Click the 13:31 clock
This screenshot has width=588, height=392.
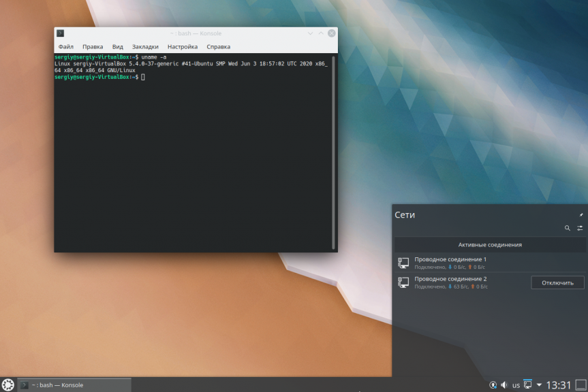pyautogui.click(x=558, y=385)
